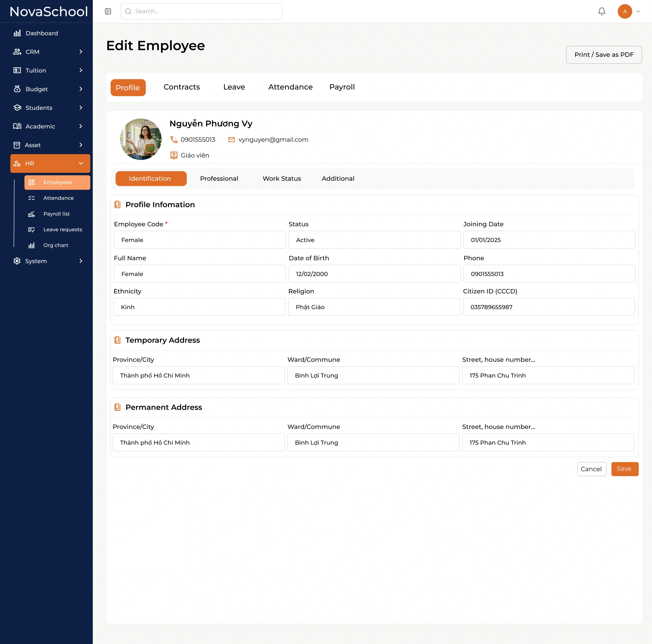Collapse the HR menu chevron
This screenshot has height=644, width=652.
(x=81, y=164)
